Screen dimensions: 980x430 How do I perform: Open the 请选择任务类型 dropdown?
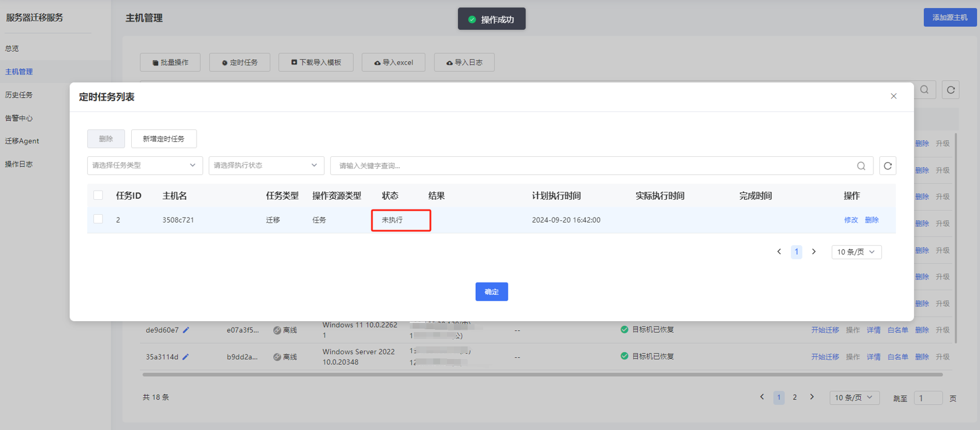click(145, 165)
